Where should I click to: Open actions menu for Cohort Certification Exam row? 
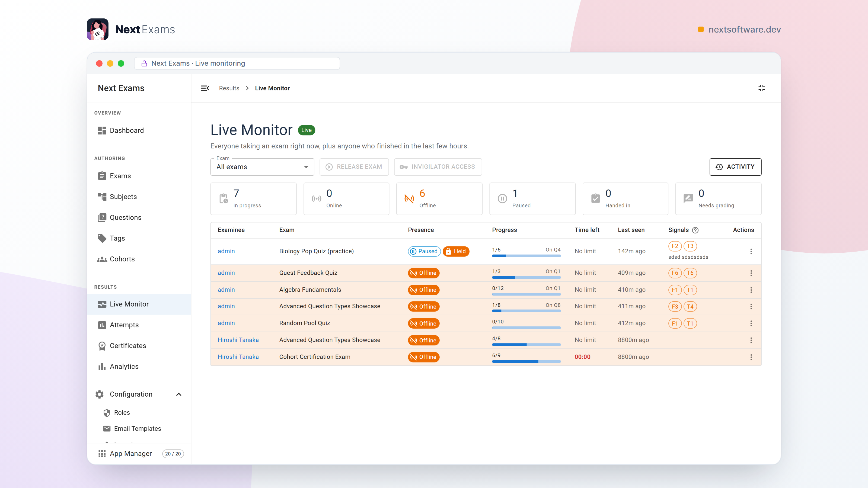point(751,357)
